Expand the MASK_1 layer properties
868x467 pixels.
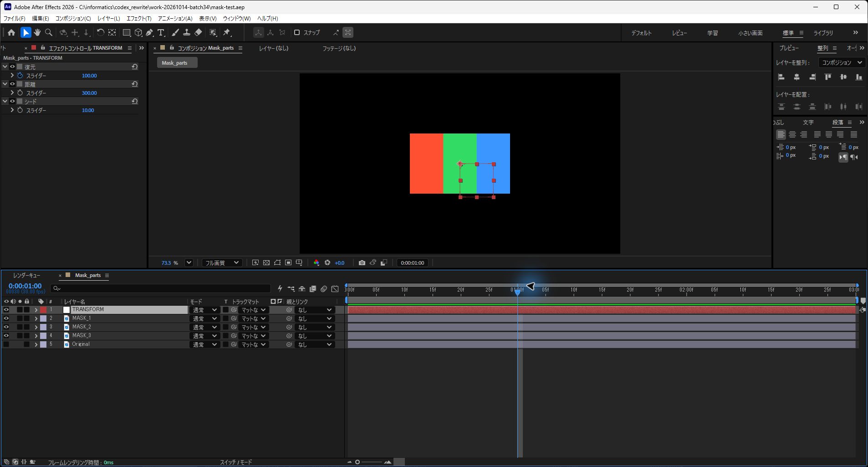pyautogui.click(x=36, y=318)
